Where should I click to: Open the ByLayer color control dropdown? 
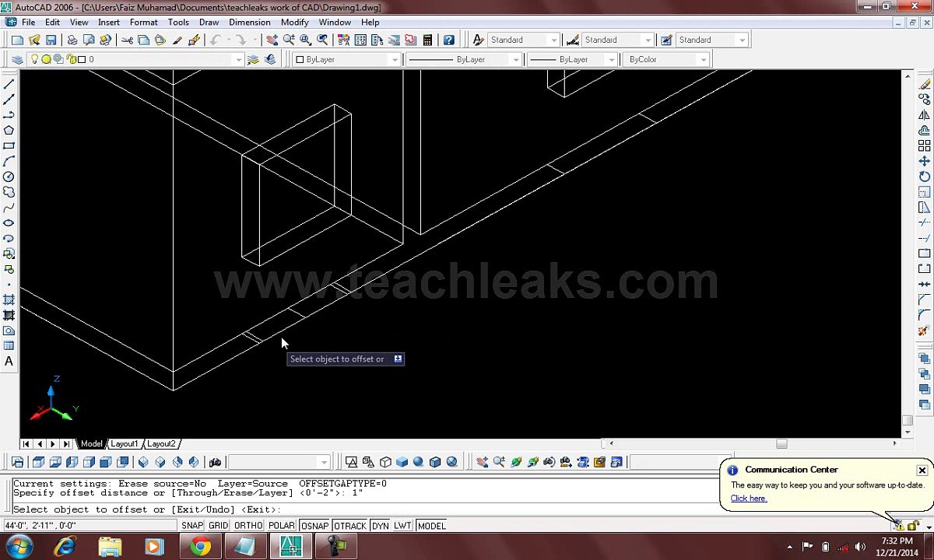(x=346, y=59)
